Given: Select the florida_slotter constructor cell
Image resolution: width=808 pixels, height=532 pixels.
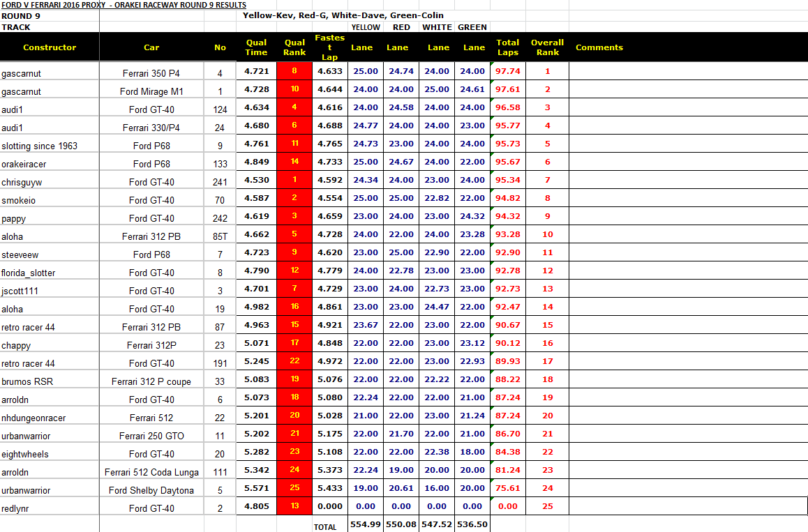Looking at the screenshot, I should [x=50, y=273].
